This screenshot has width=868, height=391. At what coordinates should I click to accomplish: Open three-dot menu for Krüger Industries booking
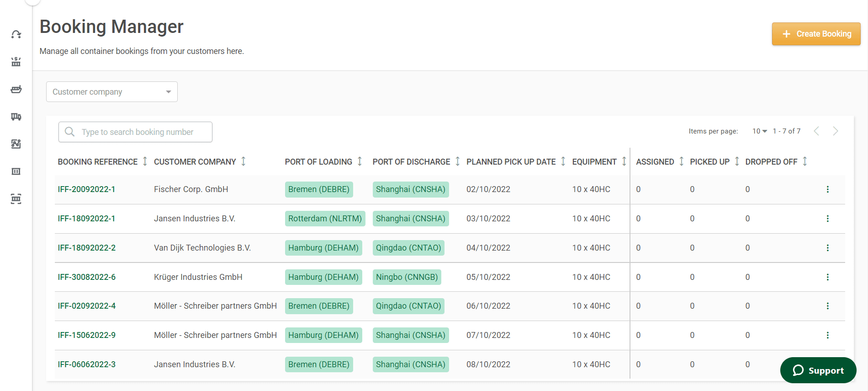click(x=827, y=277)
